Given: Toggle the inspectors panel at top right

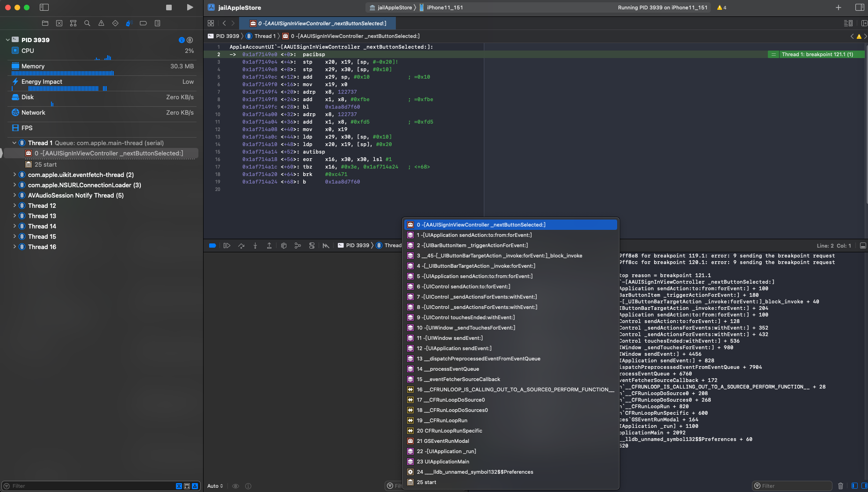Looking at the screenshot, I should pos(860,7).
